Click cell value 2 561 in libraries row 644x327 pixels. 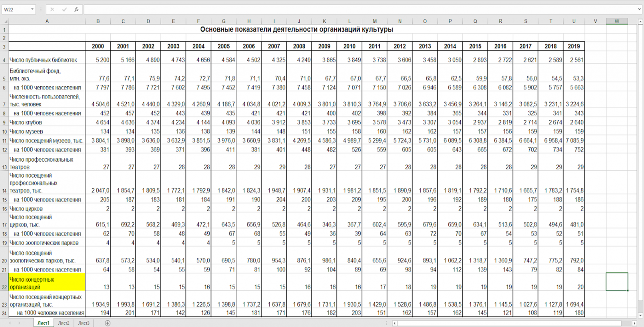574,57
